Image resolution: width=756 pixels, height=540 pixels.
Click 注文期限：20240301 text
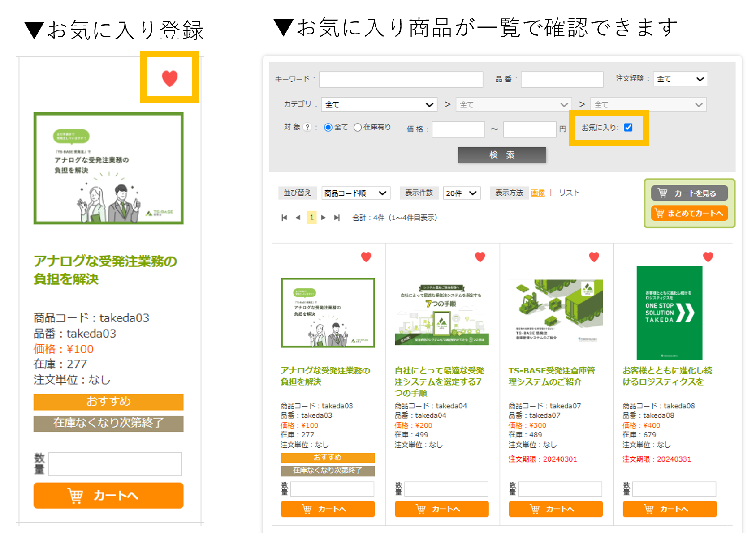pos(543,459)
